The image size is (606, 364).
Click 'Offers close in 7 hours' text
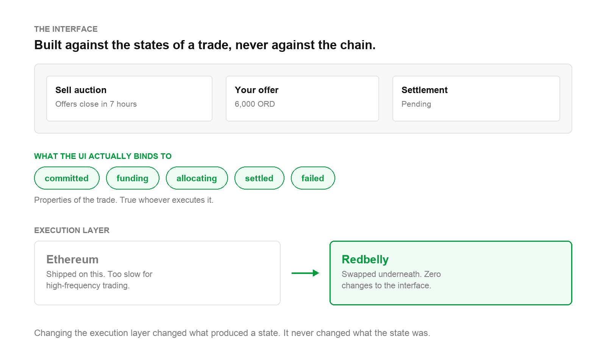[x=96, y=104]
